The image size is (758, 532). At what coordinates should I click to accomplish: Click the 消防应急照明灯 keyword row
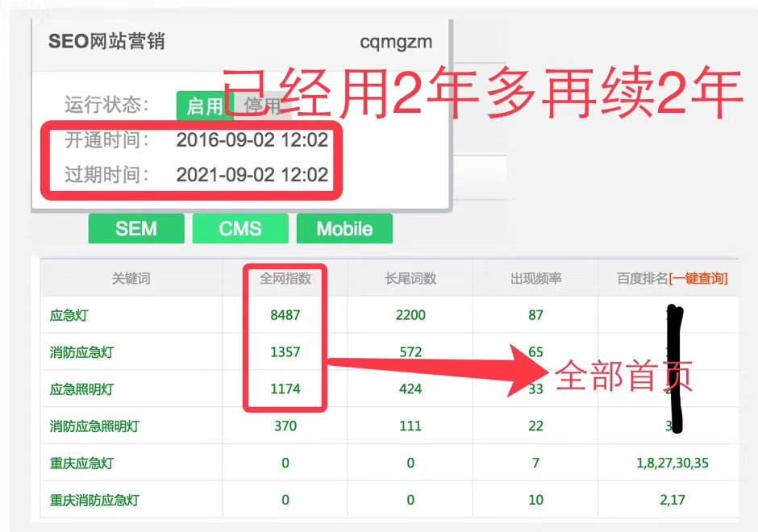tap(94, 426)
